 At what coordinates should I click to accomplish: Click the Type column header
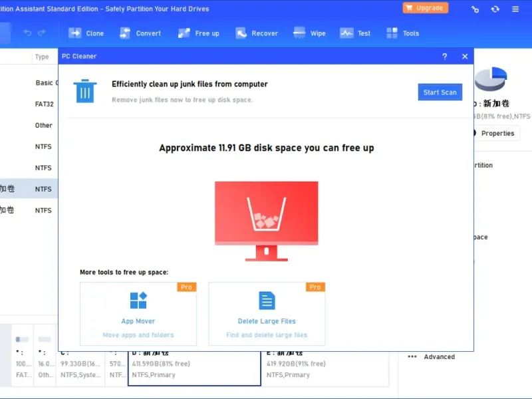coord(42,57)
